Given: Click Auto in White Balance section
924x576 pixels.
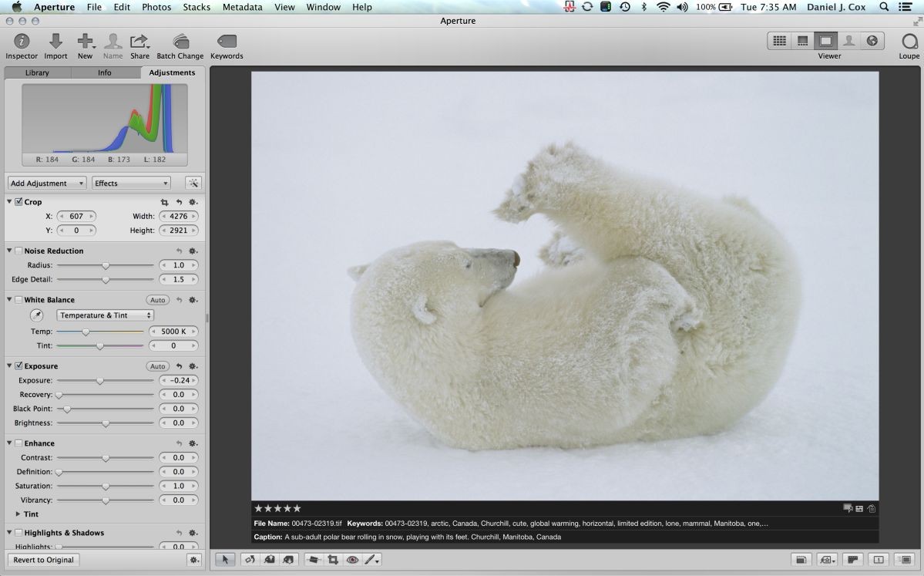Looking at the screenshot, I should 157,300.
